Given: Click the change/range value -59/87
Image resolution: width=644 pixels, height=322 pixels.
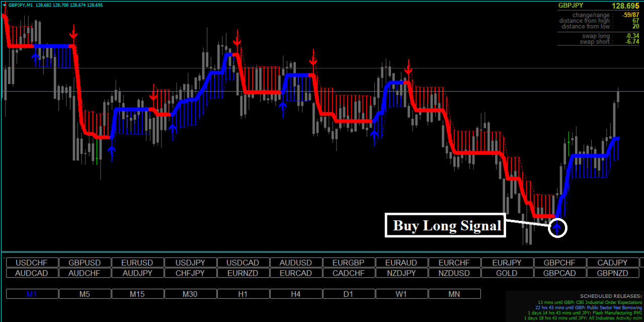Looking at the screenshot, I should click(631, 15).
